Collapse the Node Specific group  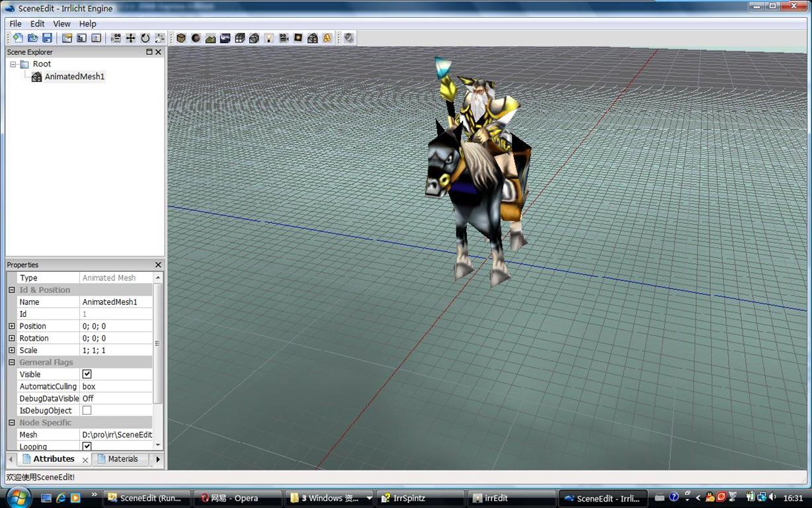[11, 423]
